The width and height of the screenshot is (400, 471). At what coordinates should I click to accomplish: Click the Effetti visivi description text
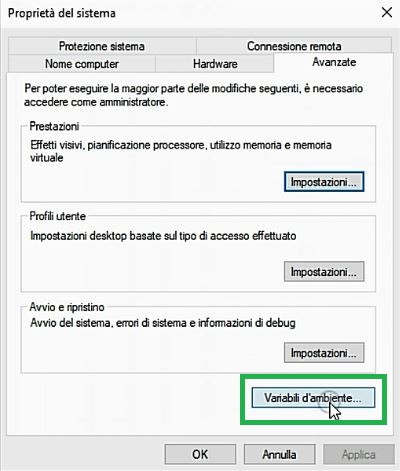tap(181, 151)
